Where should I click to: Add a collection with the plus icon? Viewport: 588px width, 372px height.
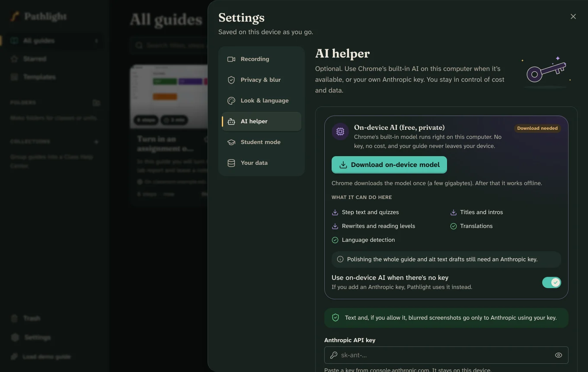click(96, 142)
